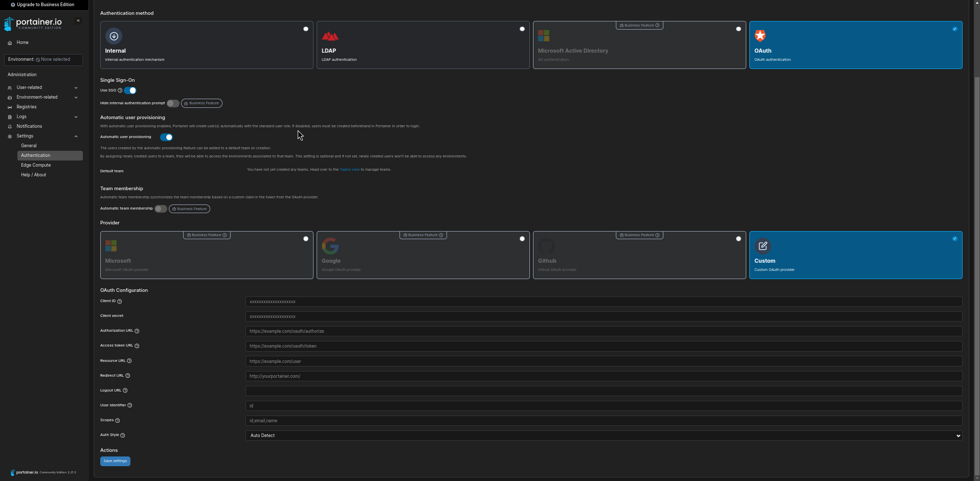980x481 pixels.
Task: Click the Notifications bell icon
Action: (10, 127)
